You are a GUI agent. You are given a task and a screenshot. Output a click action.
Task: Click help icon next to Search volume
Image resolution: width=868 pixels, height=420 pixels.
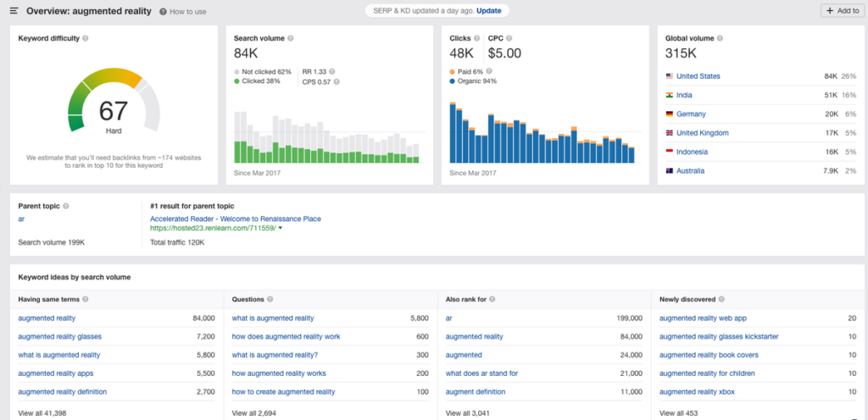pos(291,39)
